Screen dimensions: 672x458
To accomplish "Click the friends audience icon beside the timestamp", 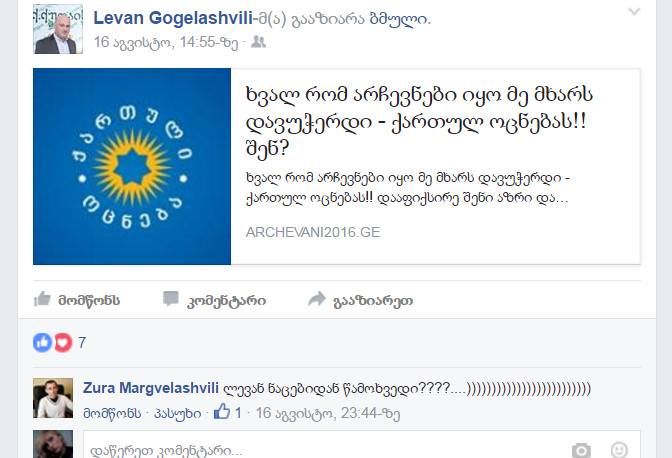I will pos(258,42).
